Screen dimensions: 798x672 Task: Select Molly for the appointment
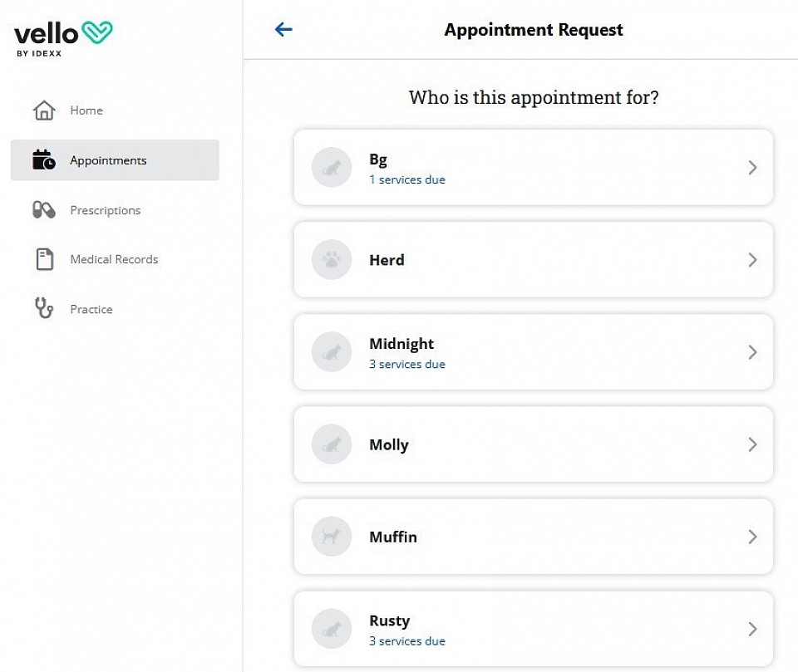[534, 444]
